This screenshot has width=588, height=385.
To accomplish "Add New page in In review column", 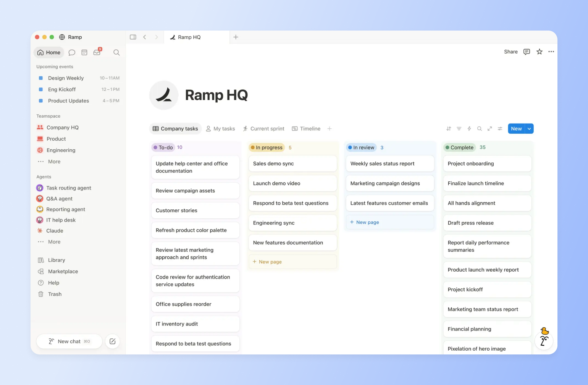I will (390, 222).
